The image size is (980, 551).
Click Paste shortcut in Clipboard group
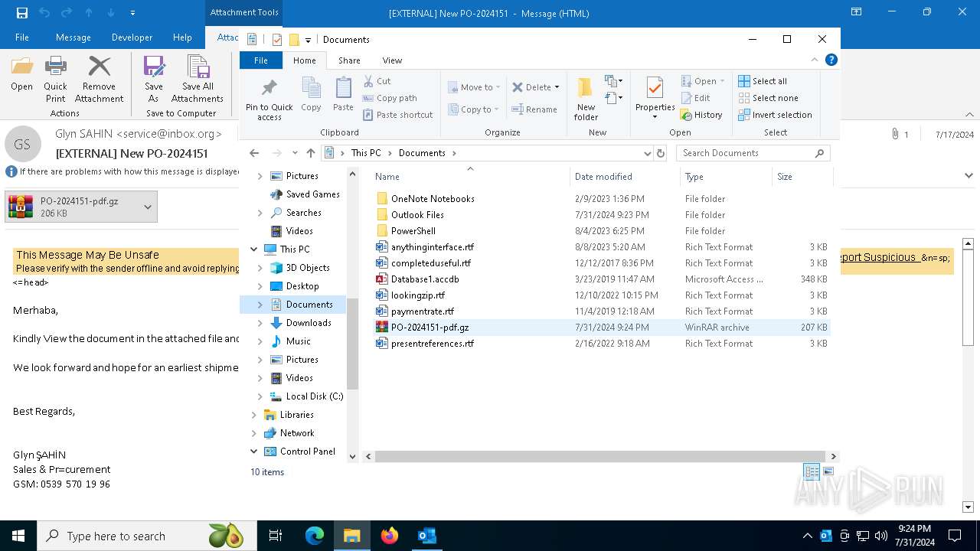coord(398,115)
